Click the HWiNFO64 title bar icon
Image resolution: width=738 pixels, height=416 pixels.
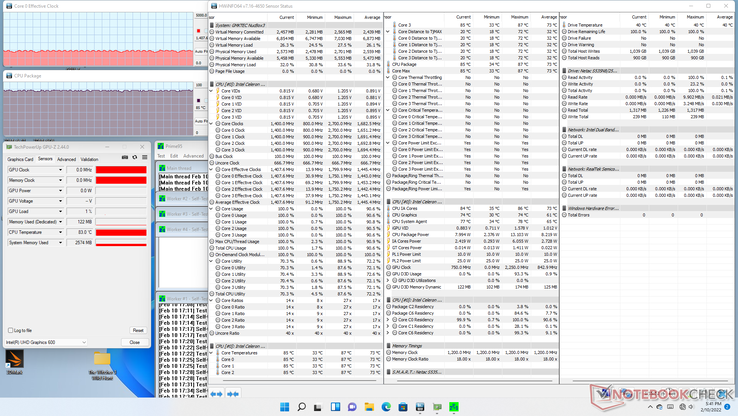point(214,6)
